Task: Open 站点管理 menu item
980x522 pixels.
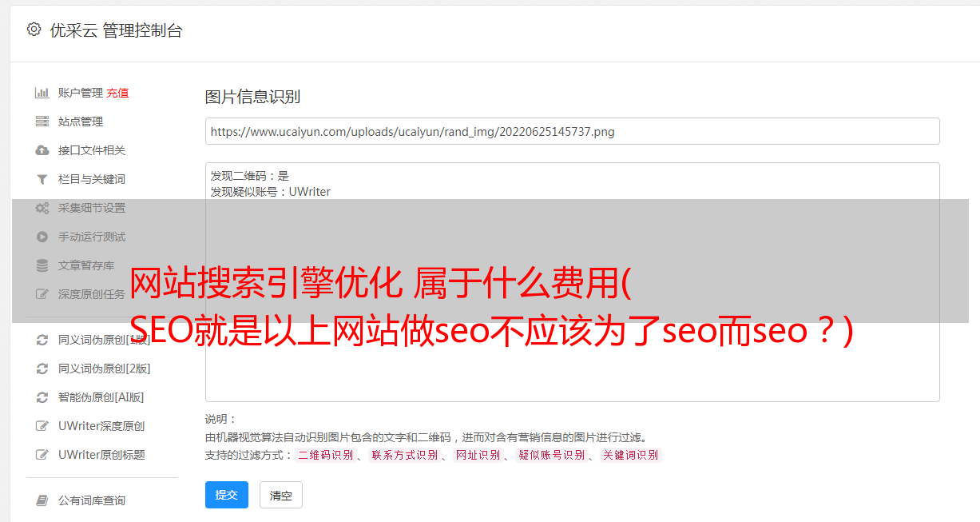Action: pos(81,122)
